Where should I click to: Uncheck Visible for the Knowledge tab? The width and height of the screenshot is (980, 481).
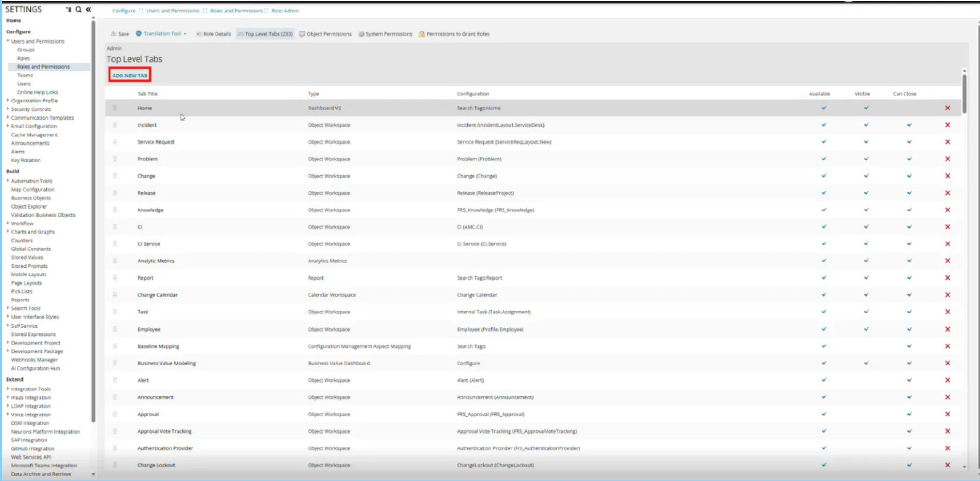tap(866, 210)
